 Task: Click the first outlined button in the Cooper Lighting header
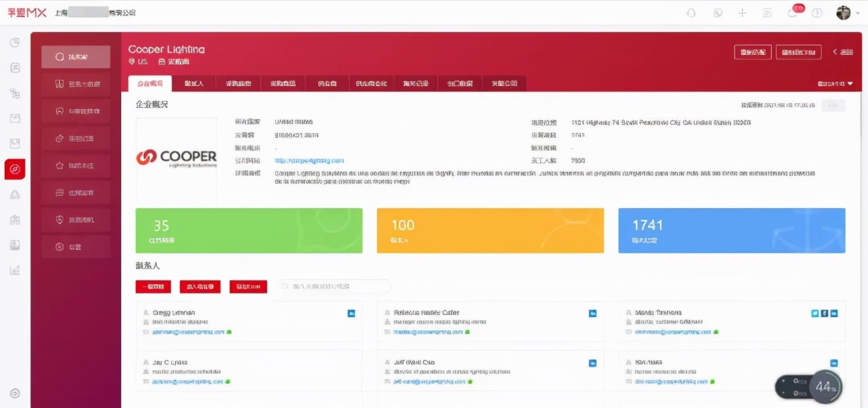point(753,52)
